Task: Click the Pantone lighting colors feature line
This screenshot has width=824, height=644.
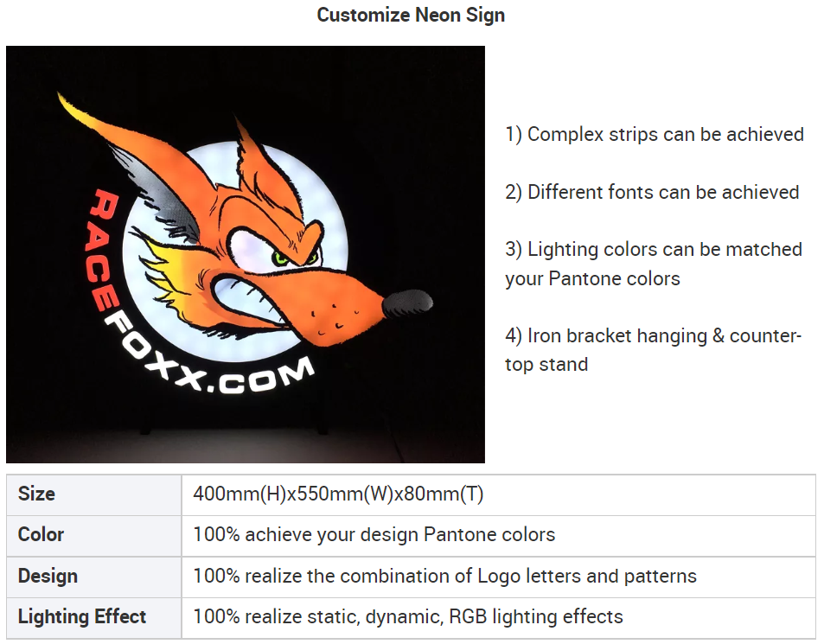Action: (x=654, y=264)
